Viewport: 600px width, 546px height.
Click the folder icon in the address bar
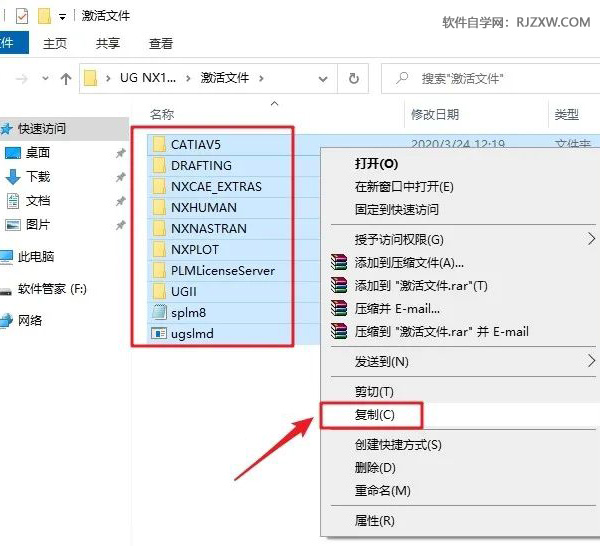pyautogui.click(x=90, y=78)
